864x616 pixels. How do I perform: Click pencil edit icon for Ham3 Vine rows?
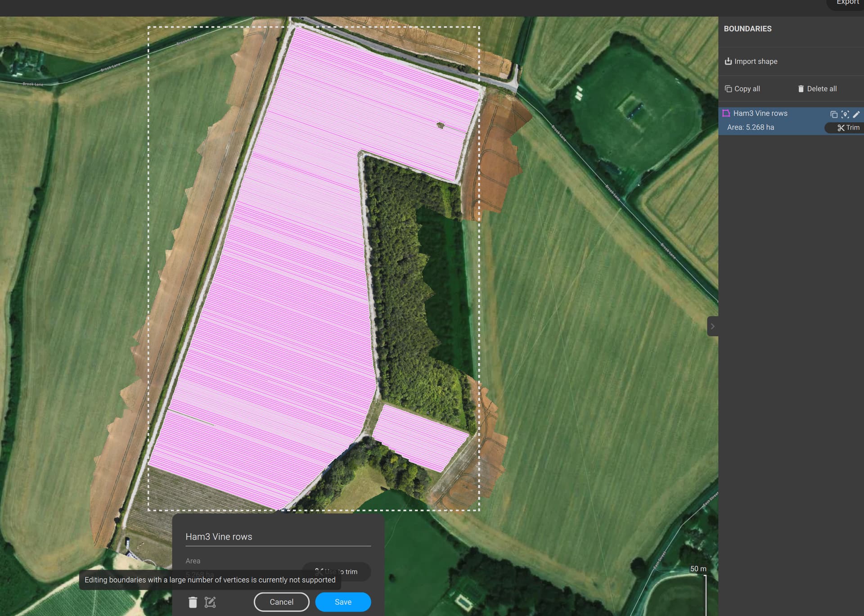[x=856, y=114]
